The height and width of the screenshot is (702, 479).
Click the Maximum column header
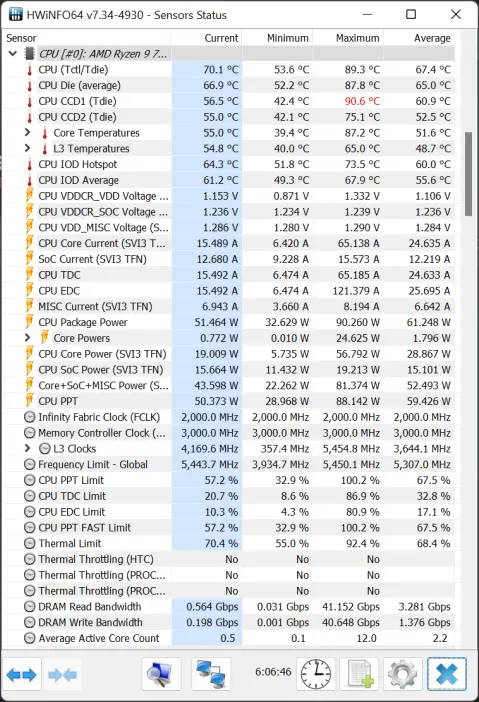(x=348, y=38)
